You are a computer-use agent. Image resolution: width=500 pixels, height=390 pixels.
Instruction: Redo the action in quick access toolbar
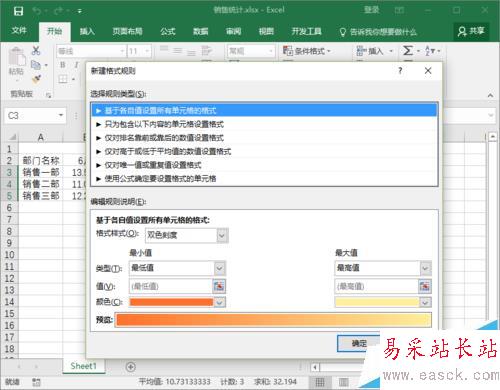click(59, 11)
